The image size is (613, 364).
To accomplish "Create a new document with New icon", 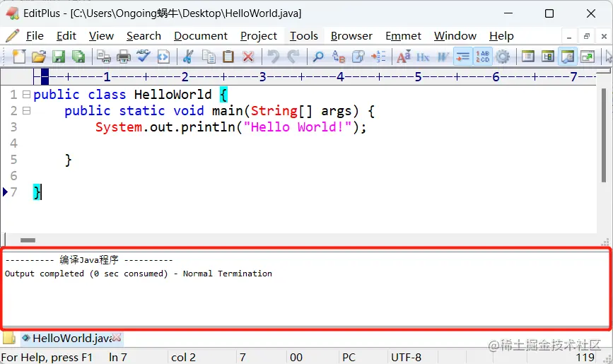I will click(19, 57).
